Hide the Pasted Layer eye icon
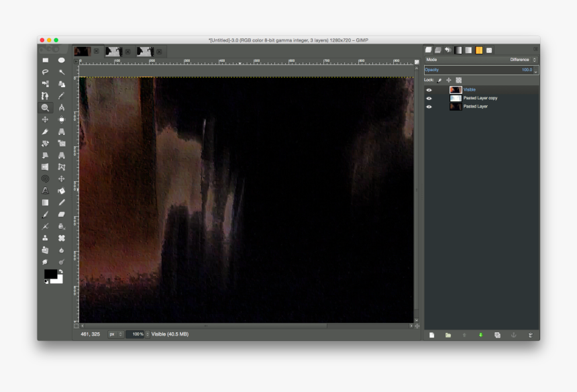The image size is (577, 392). pos(429,107)
